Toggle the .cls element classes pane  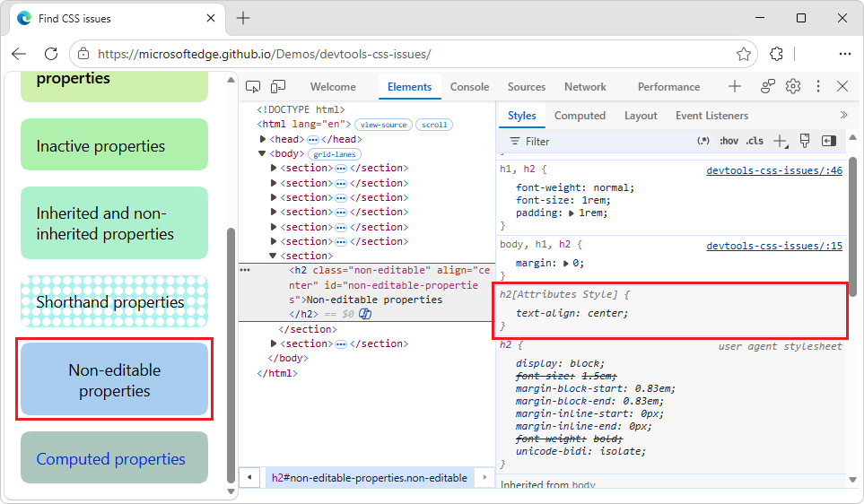pyautogui.click(x=755, y=141)
